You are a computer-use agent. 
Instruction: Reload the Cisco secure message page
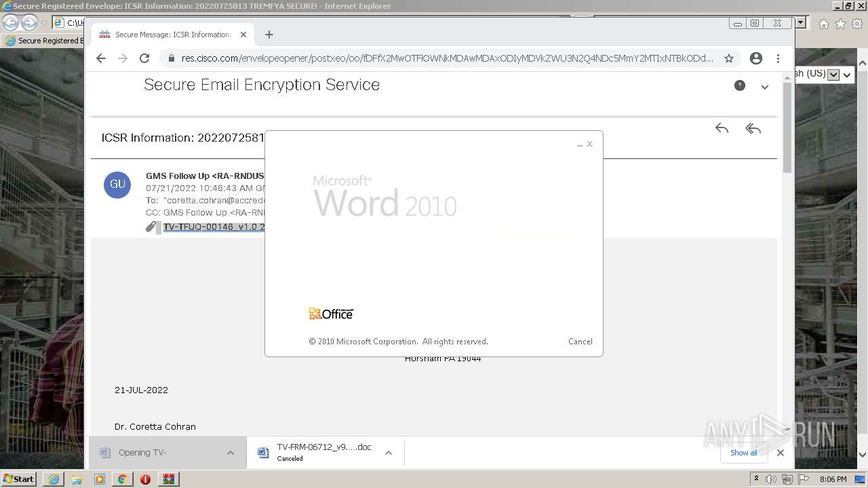[x=144, y=58]
